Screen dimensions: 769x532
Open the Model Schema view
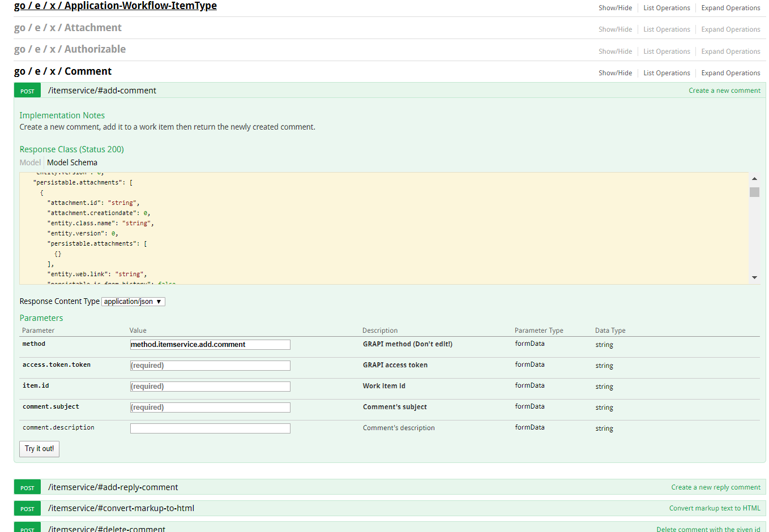point(72,162)
